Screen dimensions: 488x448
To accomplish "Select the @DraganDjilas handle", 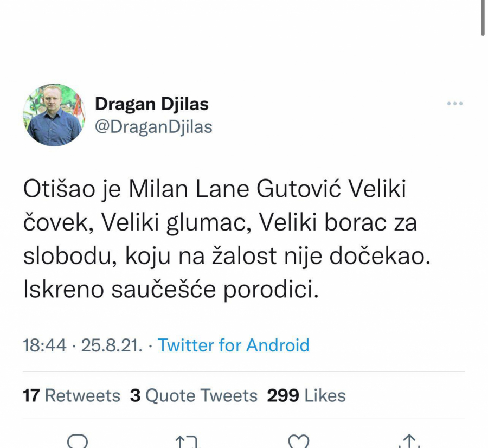I will 155,126.
